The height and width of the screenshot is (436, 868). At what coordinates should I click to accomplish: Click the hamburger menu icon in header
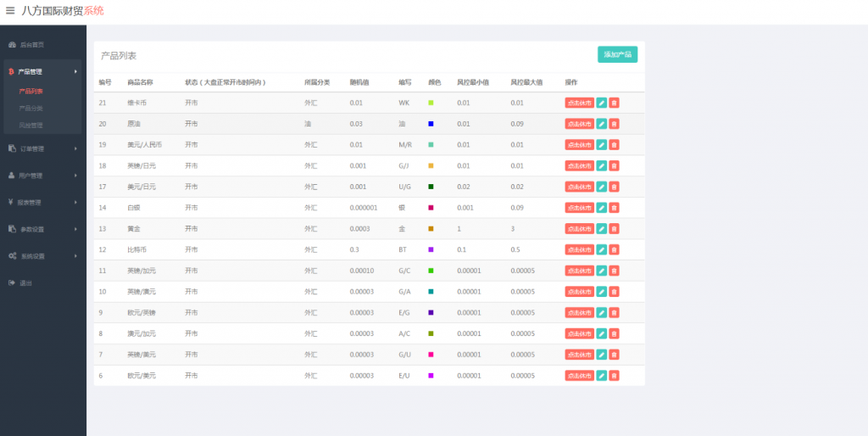(x=10, y=11)
